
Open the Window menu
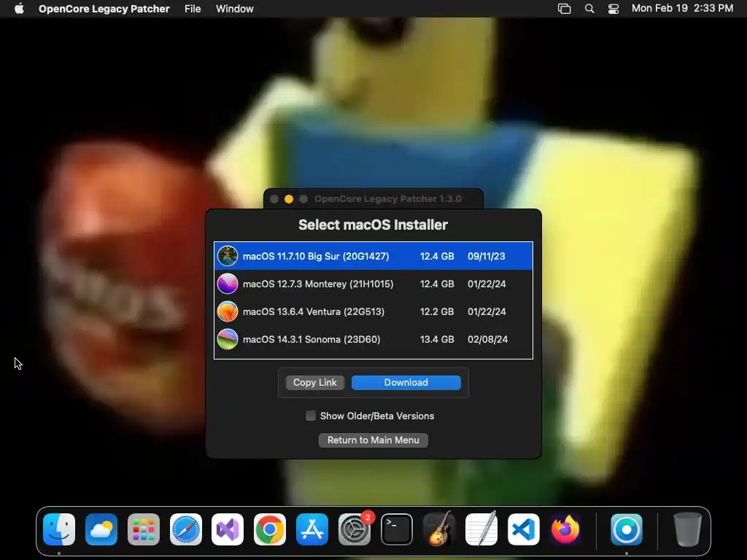click(234, 9)
